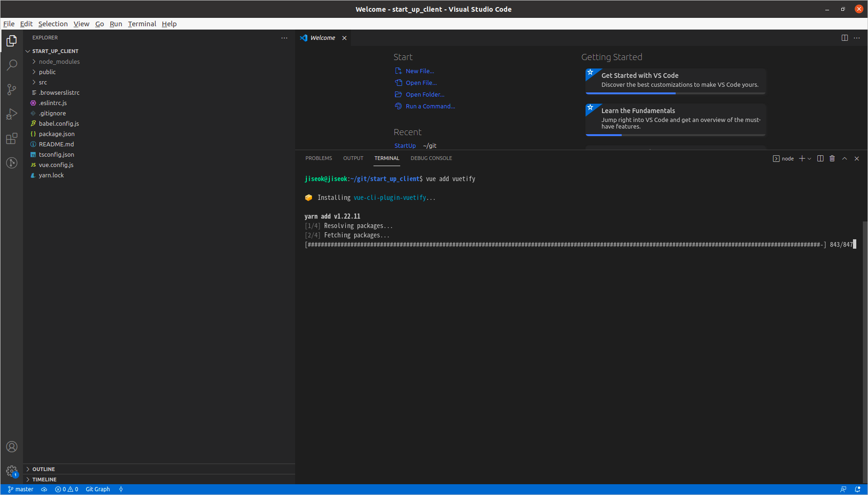Open the File menu
Viewport: 868px width, 495px height.
(x=9, y=24)
